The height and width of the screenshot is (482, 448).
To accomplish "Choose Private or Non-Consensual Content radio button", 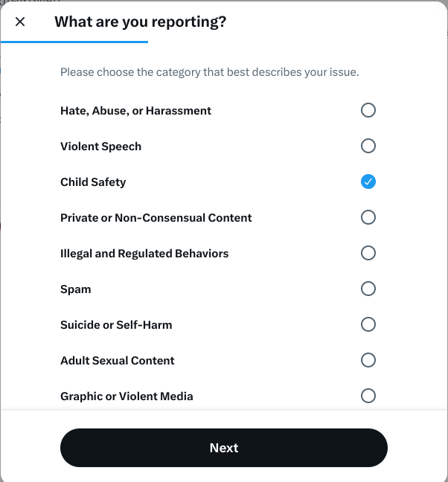I will (x=368, y=218).
